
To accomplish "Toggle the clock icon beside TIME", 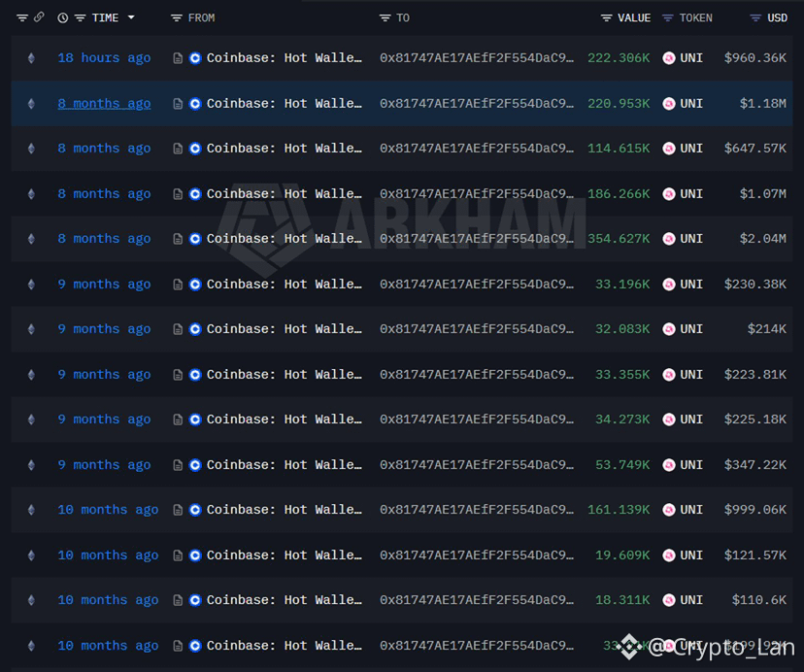I will [x=62, y=17].
